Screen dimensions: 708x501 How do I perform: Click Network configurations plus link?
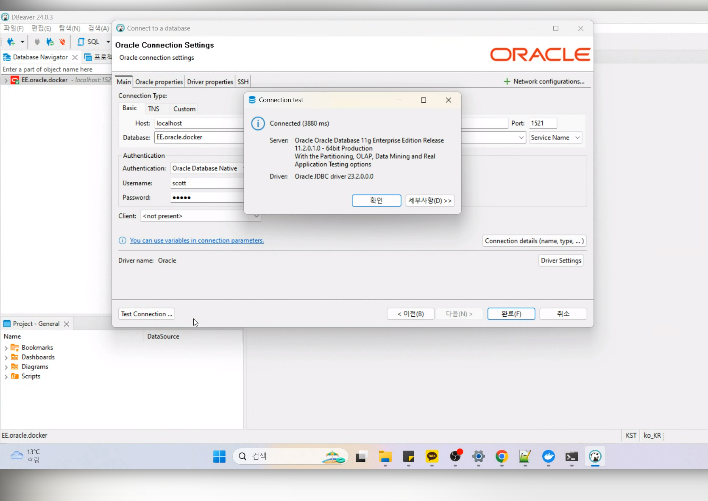pos(544,81)
